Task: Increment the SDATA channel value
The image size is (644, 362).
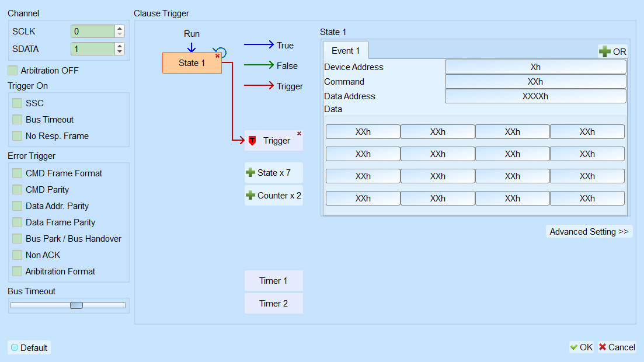Action: coord(120,46)
